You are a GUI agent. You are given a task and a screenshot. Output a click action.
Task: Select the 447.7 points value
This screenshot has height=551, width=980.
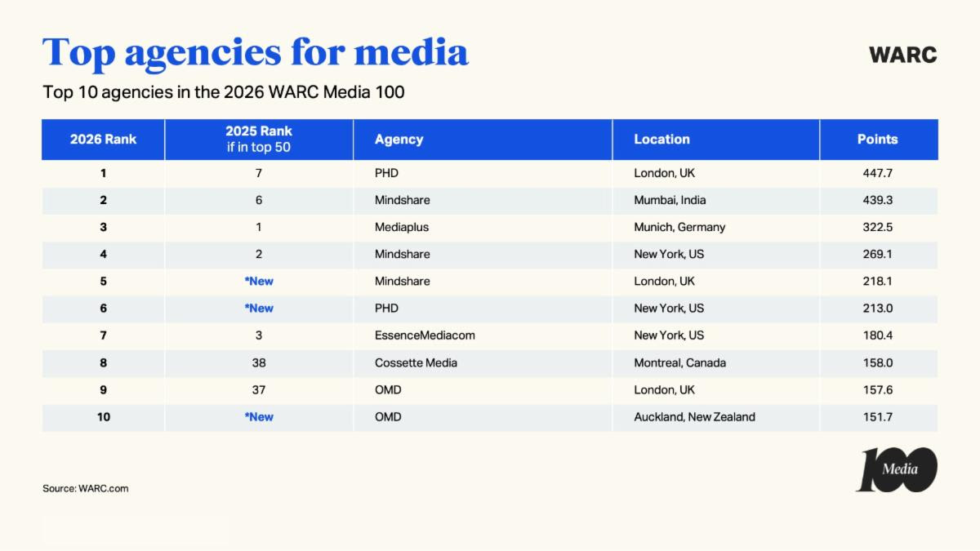point(878,172)
